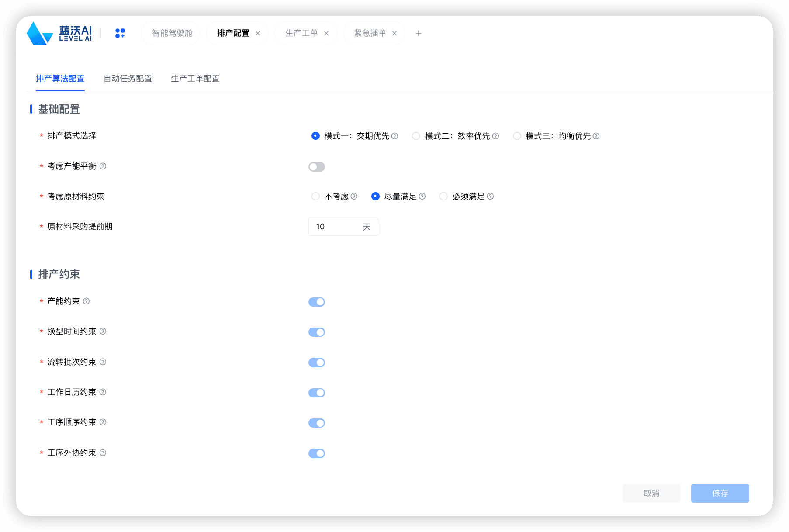
Task: Turn off the 工作日历约束 switch
Action: (316, 392)
